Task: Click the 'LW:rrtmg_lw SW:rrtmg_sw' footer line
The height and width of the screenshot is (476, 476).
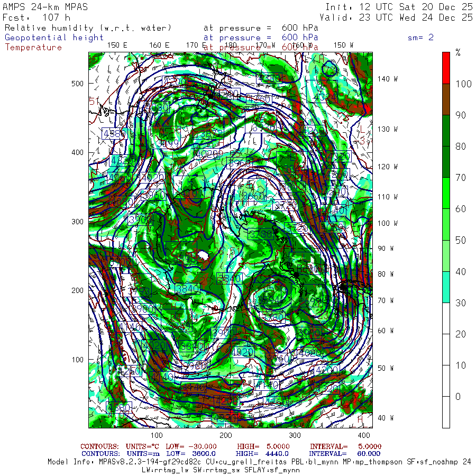Action: (221, 470)
